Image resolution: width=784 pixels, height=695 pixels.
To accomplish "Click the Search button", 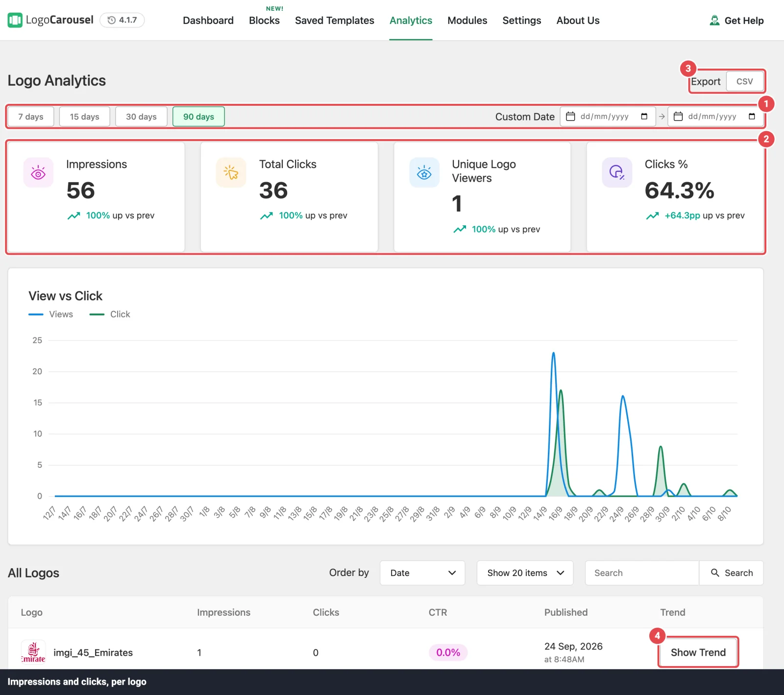I will point(732,573).
